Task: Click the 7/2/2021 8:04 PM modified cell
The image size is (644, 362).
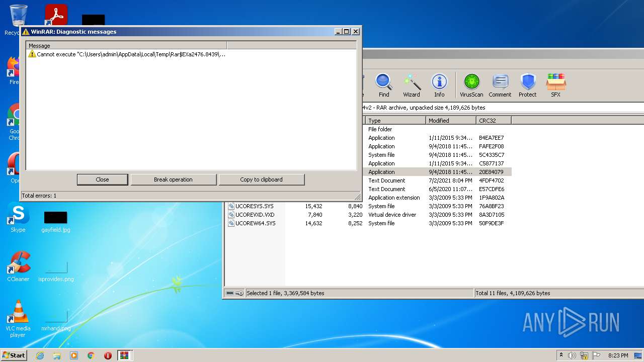Action: pos(450,180)
